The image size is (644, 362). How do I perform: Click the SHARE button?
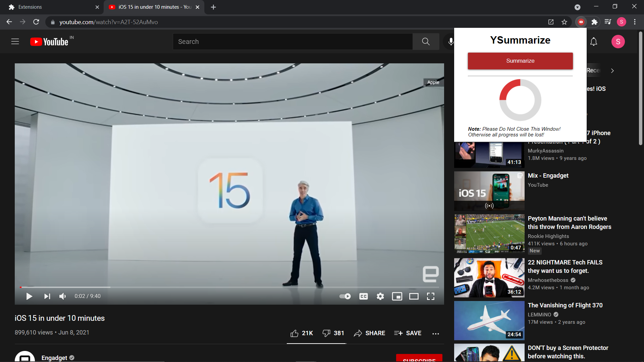(369, 333)
